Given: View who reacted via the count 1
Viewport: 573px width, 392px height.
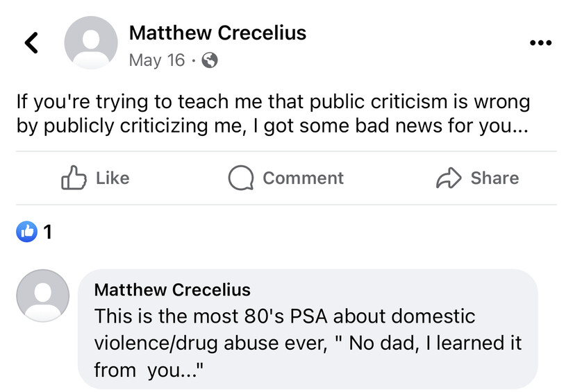Looking at the screenshot, I should pyautogui.click(x=47, y=232).
